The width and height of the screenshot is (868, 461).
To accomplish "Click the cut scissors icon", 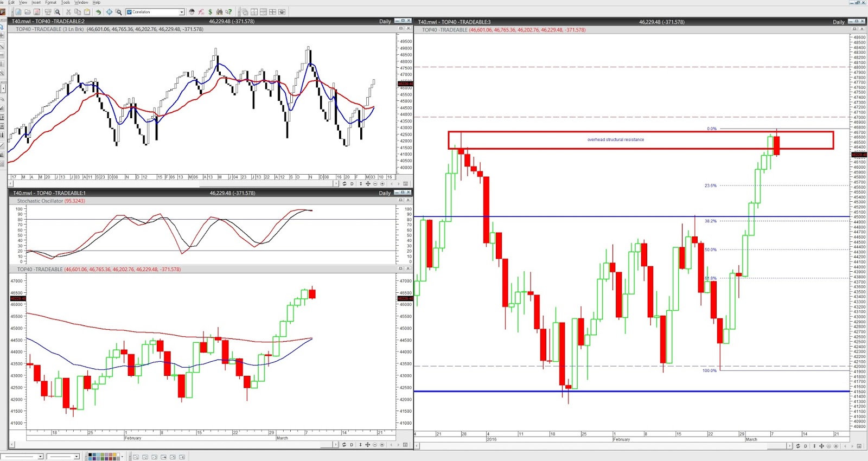I will (68, 12).
